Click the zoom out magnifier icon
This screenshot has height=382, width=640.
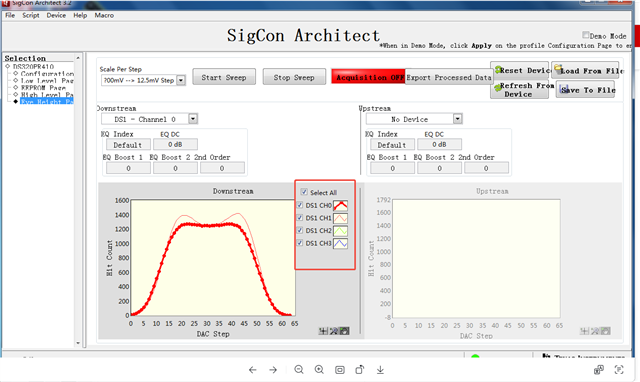coord(299,370)
